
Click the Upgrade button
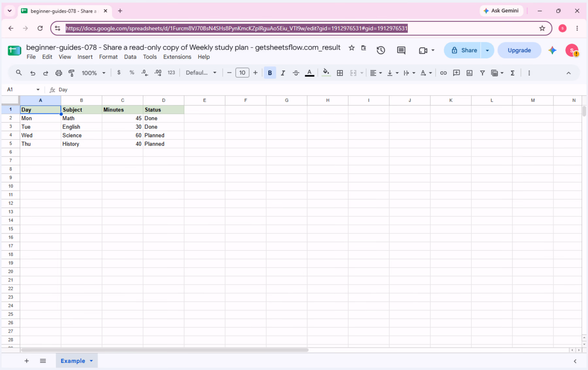519,50
